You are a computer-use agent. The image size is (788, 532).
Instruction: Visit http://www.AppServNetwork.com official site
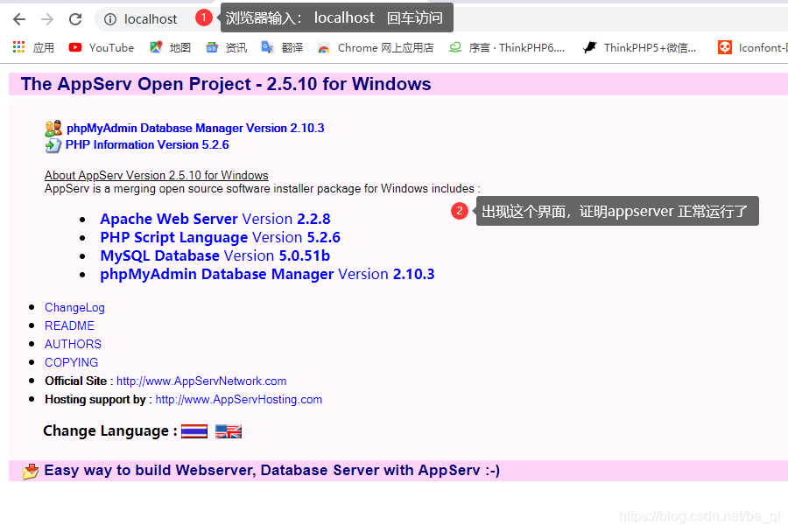(x=201, y=381)
